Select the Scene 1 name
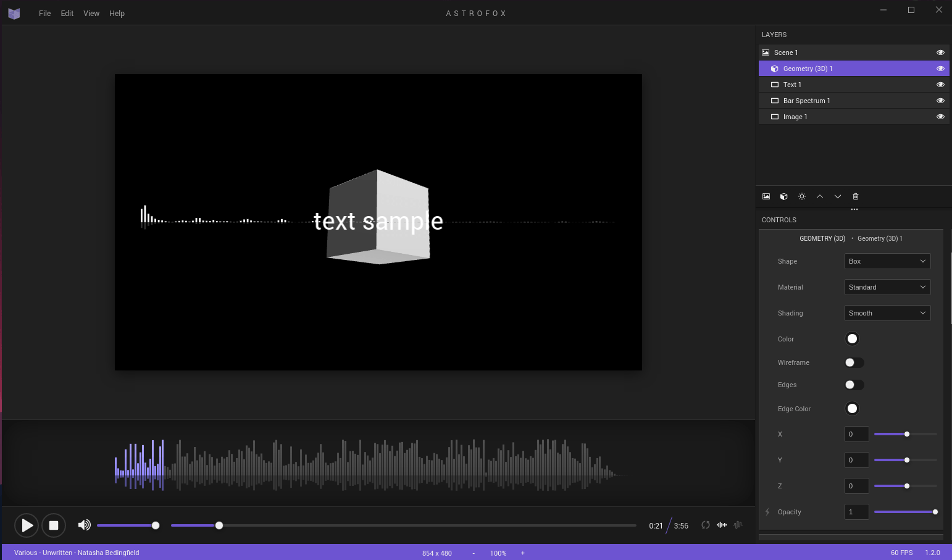Screen dimensions: 952x560 pos(786,52)
